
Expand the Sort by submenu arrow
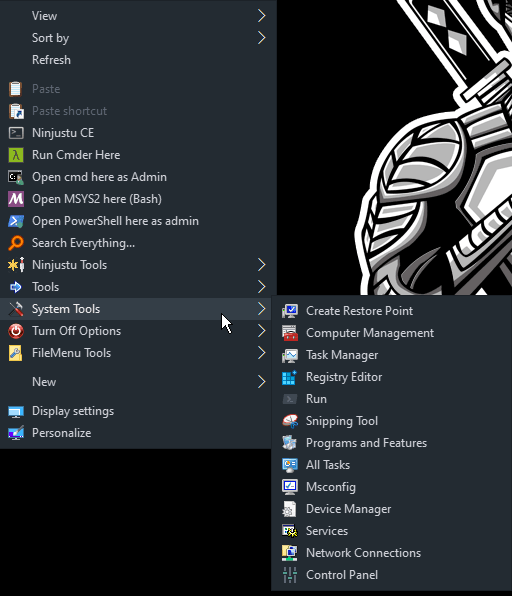click(261, 38)
